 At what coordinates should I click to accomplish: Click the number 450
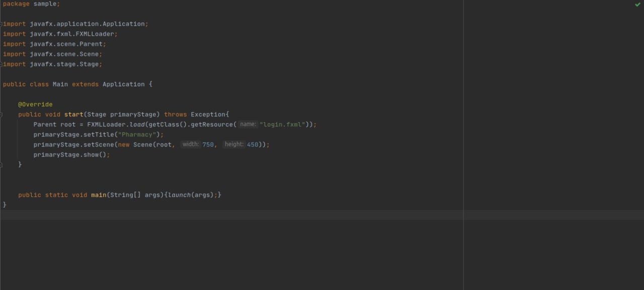(253, 144)
